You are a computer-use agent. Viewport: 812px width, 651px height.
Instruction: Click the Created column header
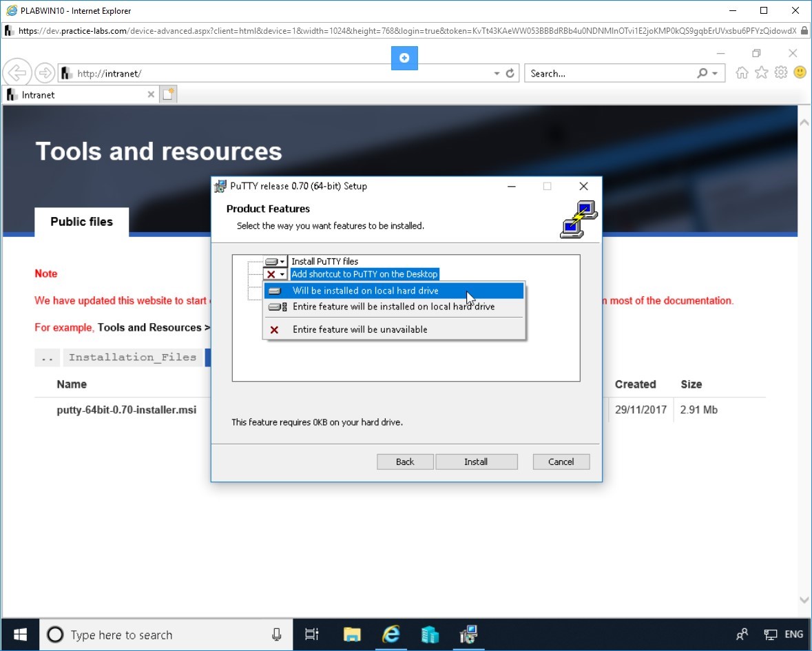[x=636, y=384]
